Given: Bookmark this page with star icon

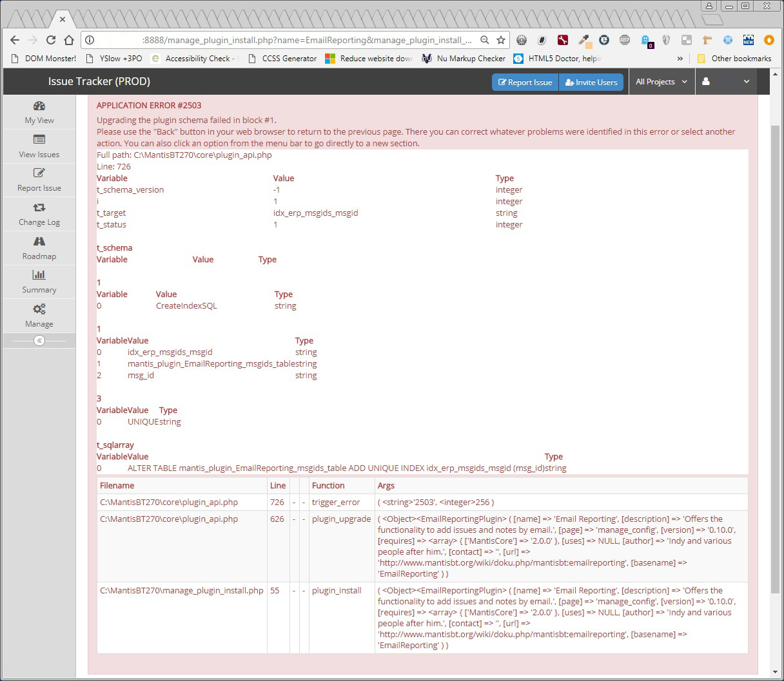Looking at the screenshot, I should coord(501,40).
